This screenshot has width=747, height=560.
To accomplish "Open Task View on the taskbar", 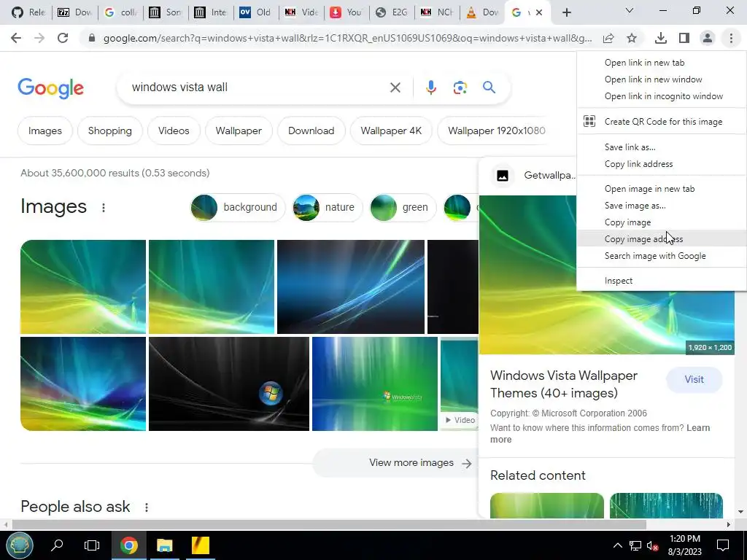I will coord(91,545).
